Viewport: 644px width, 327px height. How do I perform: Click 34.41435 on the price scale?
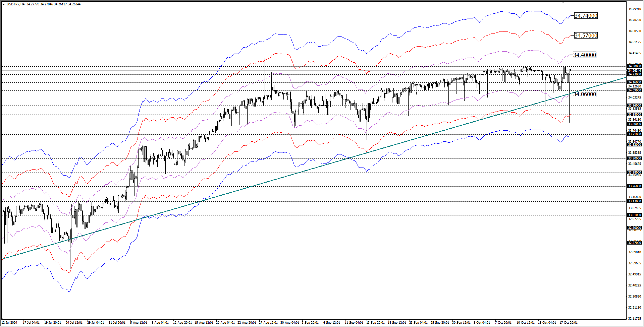pyautogui.click(x=635, y=53)
